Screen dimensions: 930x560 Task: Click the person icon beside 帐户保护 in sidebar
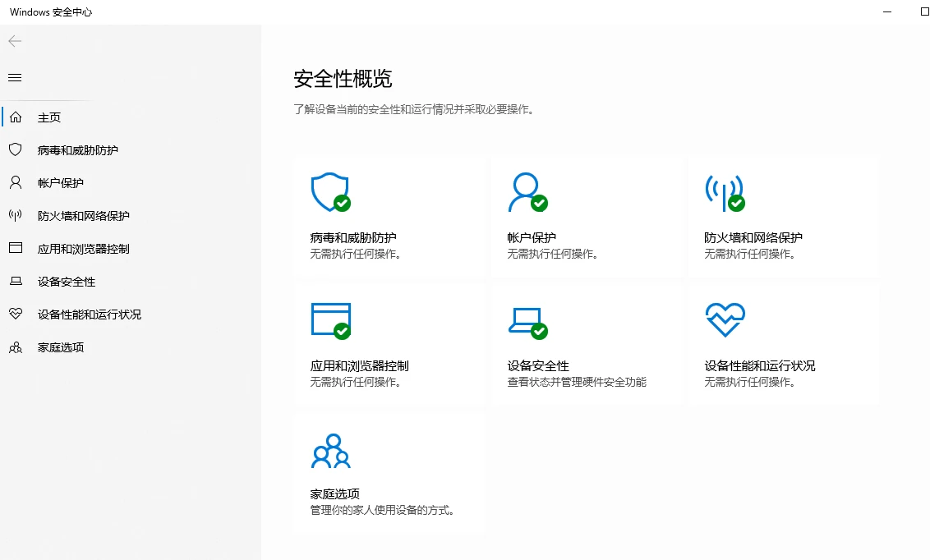pyautogui.click(x=16, y=182)
